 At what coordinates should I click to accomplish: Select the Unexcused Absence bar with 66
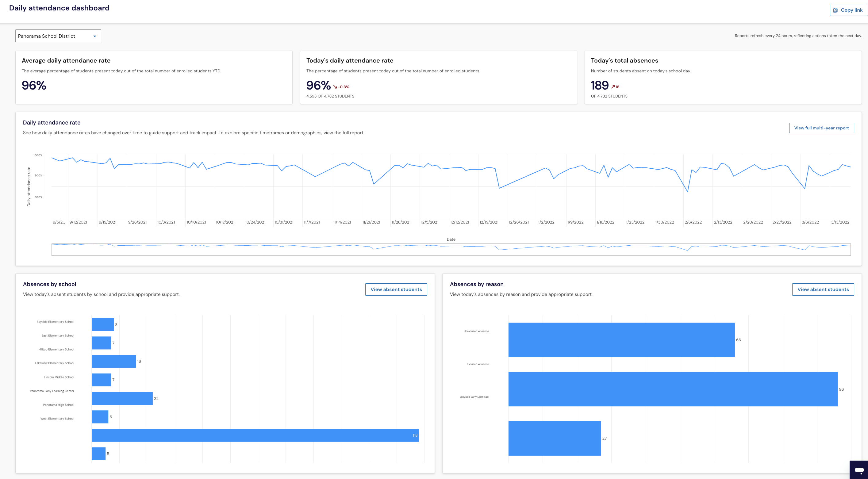pos(621,340)
